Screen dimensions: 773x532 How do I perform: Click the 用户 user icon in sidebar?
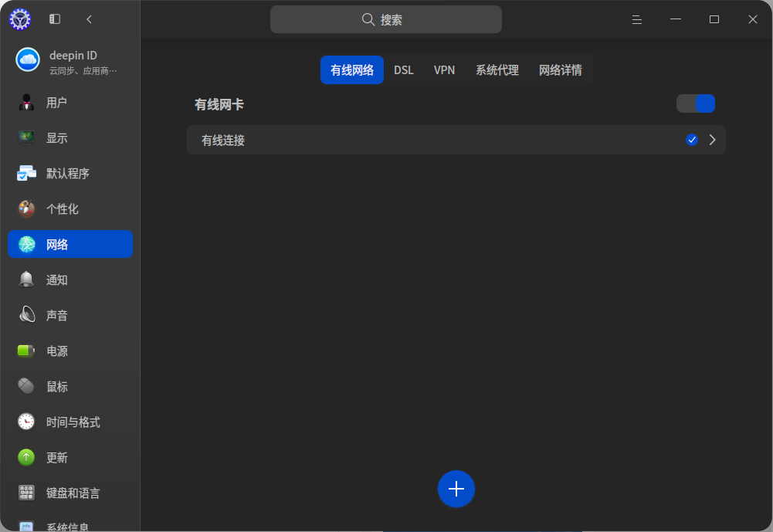coord(26,103)
